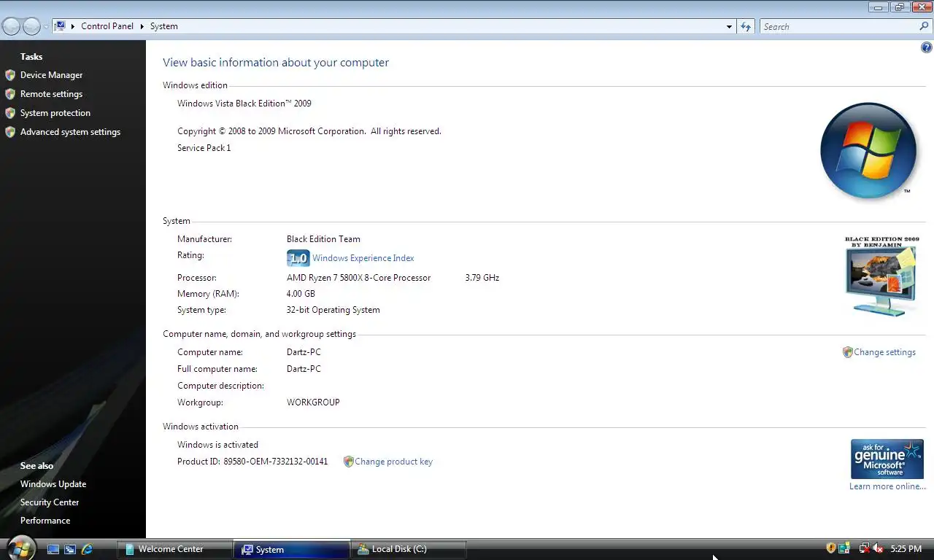Click the Help question mark icon
The height and width of the screenshot is (560, 934).
click(927, 48)
